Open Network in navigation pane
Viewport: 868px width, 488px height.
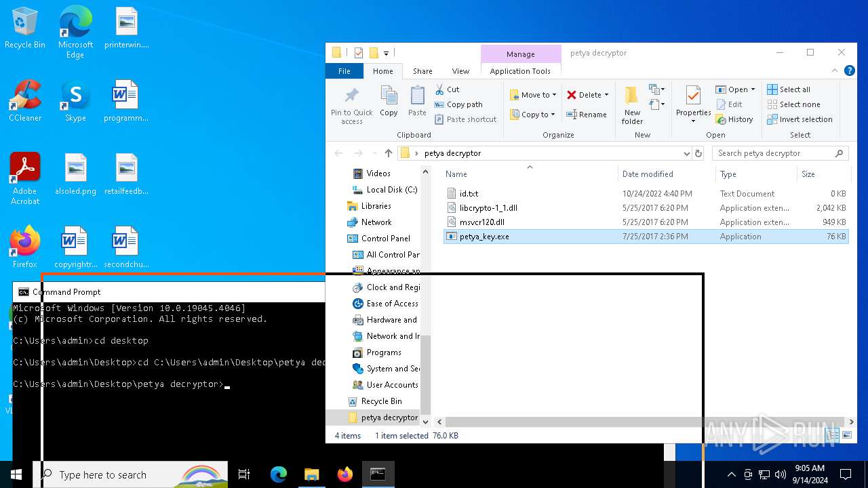(x=370, y=222)
